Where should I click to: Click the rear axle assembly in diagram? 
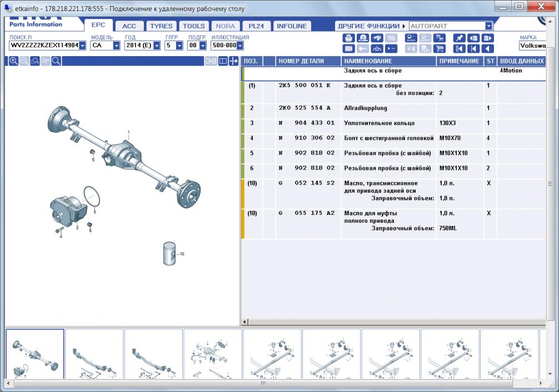click(123, 157)
